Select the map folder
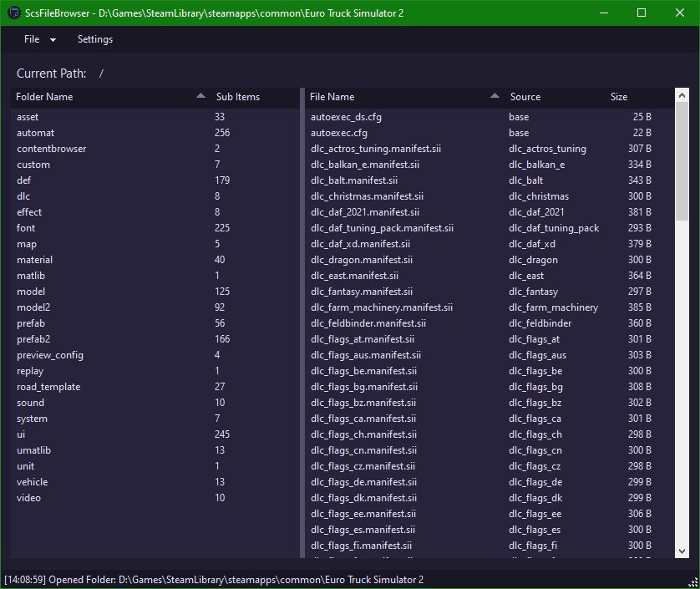700x589 pixels. 155,244
